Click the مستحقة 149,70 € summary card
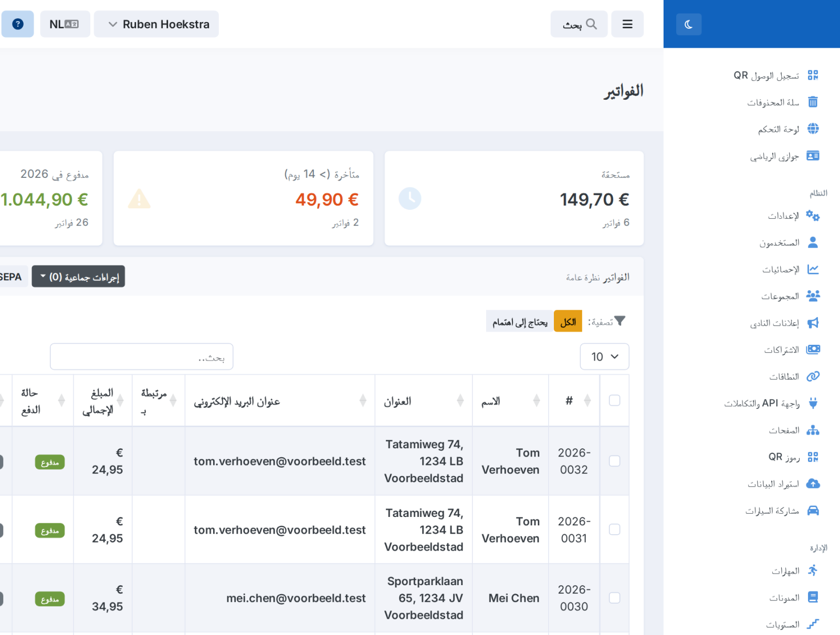The height and width of the screenshot is (635, 840). (x=514, y=198)
